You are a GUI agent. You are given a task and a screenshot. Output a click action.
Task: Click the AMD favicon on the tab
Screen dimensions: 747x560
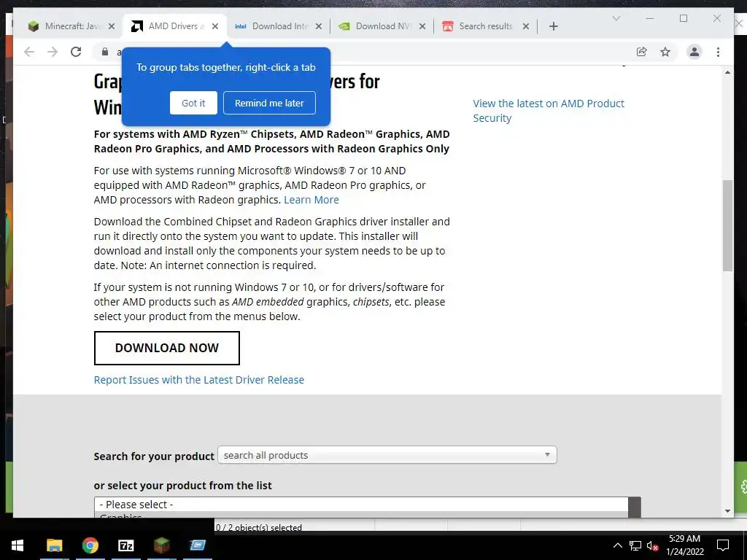(x=136, y=26)
